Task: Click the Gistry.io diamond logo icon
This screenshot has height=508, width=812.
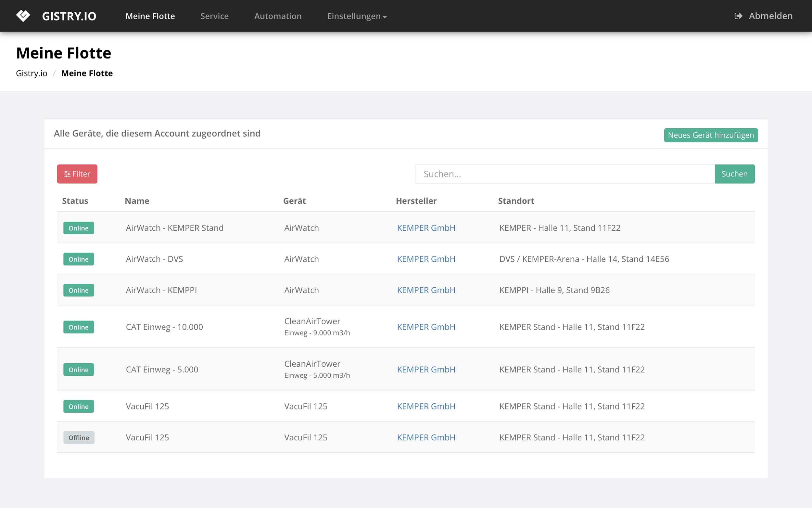Action: pyautogui.click(x=23, y=16)
